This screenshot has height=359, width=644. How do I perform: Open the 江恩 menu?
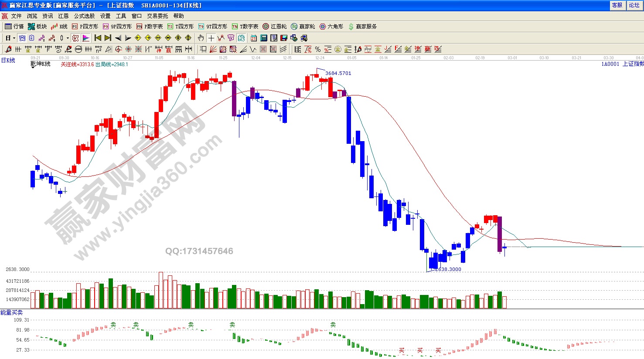(x=64, y=16)
